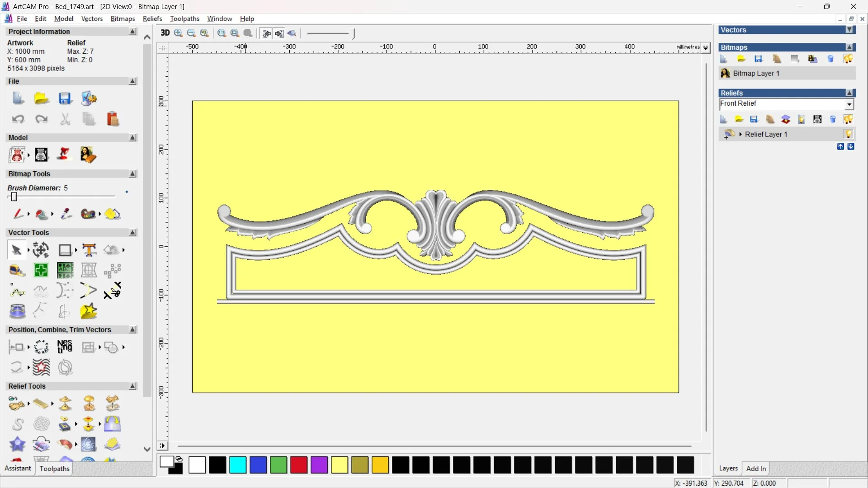Toggle Relief Layer 1 visibility bulb
The height and width of the screenshot is (488, 868).
[848, 134]
